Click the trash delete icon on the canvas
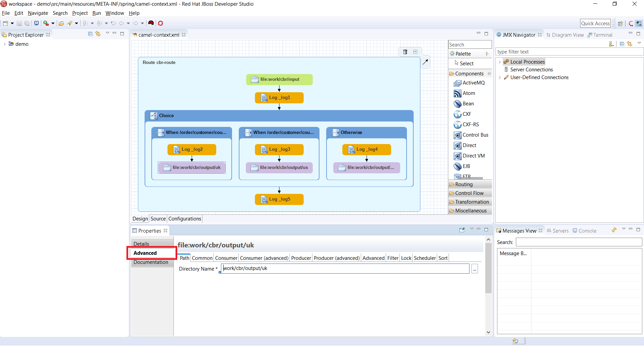644x347 pixels. [405, 52]
